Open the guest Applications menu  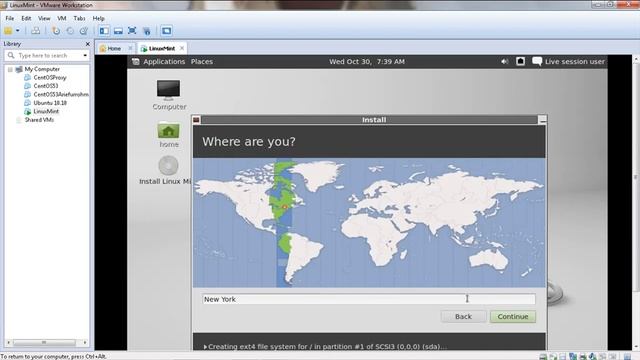point(164,61)
